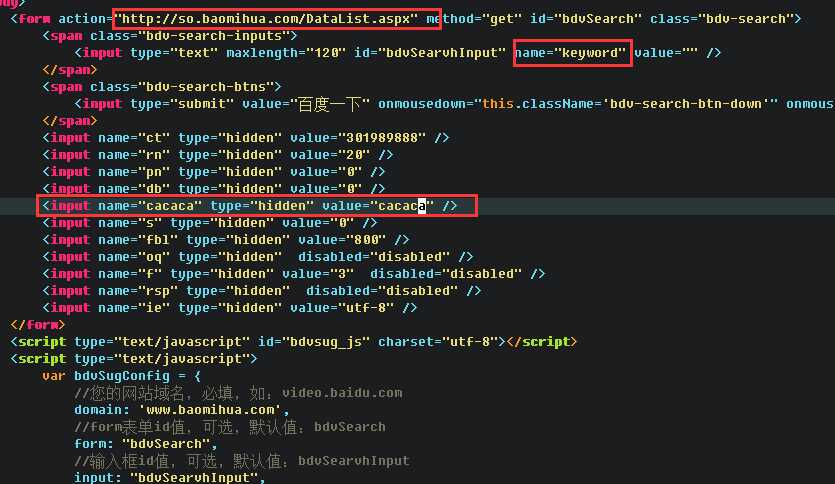Click the comment ending with default bdvSearvhInput

point(242,461)
